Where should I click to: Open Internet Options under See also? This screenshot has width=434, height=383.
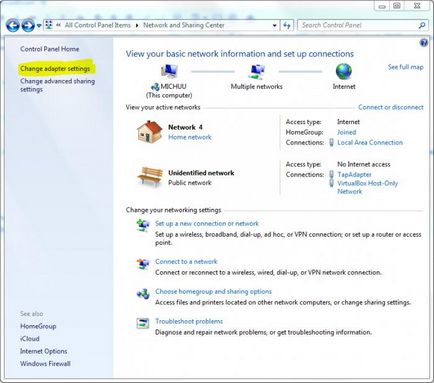[44, 351]
